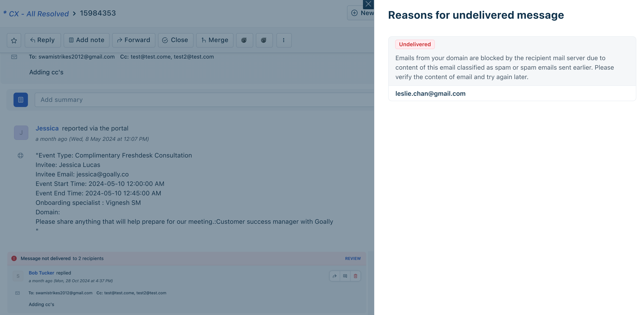
Task: Delete Bob Tucker's reply with the trash icon
Action: coord(356,276)
